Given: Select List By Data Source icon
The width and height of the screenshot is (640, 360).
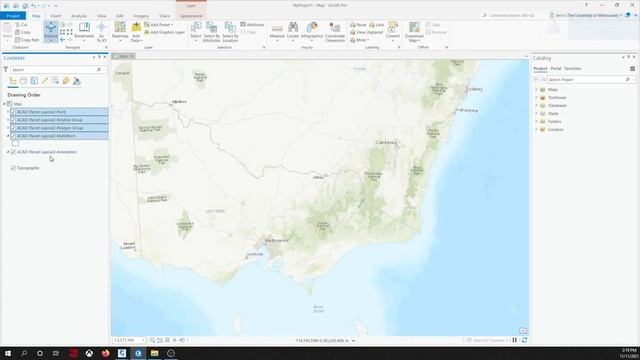Looking at the screenshot, I should coord(23,81).
